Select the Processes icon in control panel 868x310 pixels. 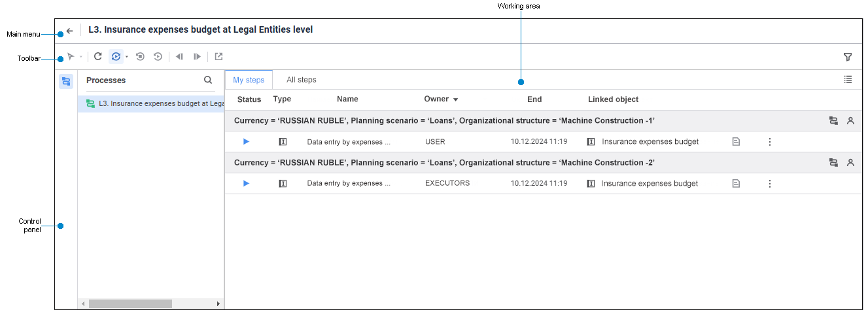pos(66,82)
